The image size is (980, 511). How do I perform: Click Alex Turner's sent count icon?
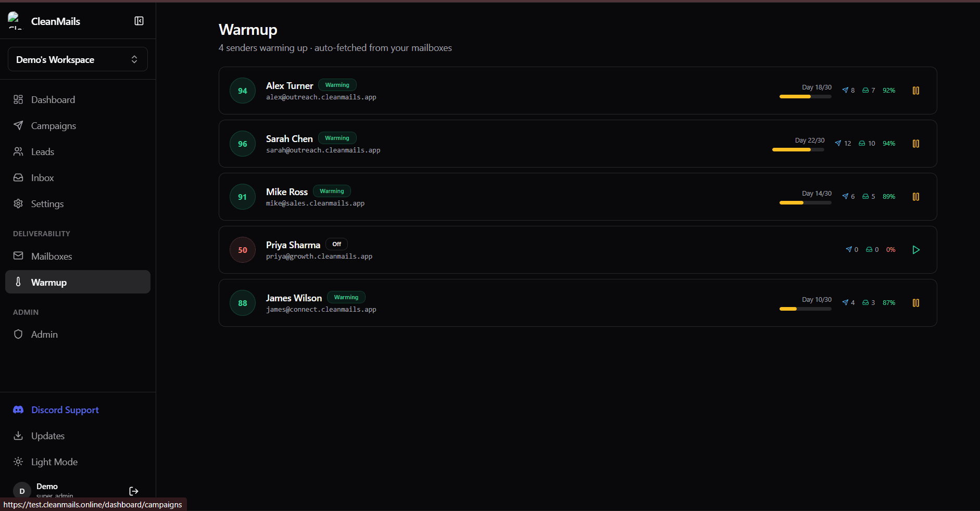click(x=845, y=90)
